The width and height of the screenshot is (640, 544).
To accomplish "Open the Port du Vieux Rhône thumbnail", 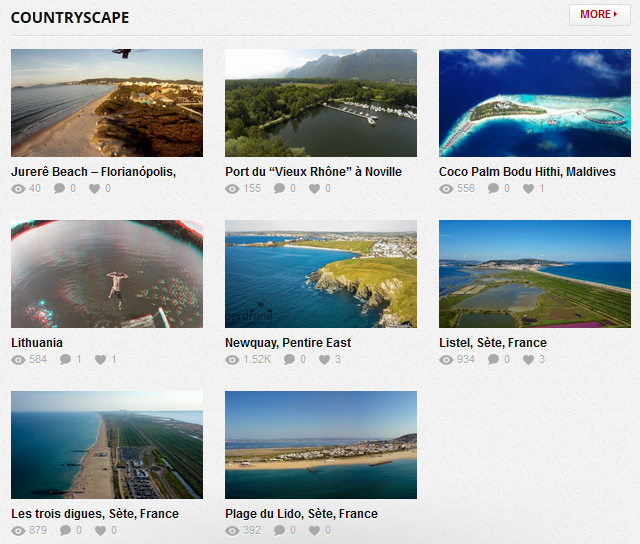I will (321, 103).
